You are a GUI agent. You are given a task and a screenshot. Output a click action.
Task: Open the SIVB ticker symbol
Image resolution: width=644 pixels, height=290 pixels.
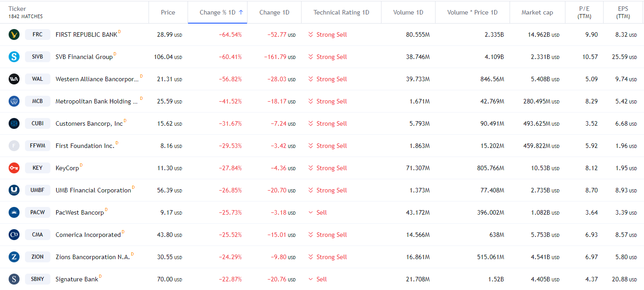coord(38,57)
